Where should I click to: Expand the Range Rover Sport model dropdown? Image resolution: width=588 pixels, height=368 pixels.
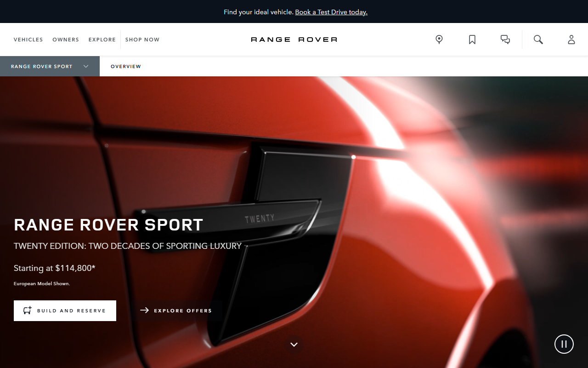(x=50, y=66)
